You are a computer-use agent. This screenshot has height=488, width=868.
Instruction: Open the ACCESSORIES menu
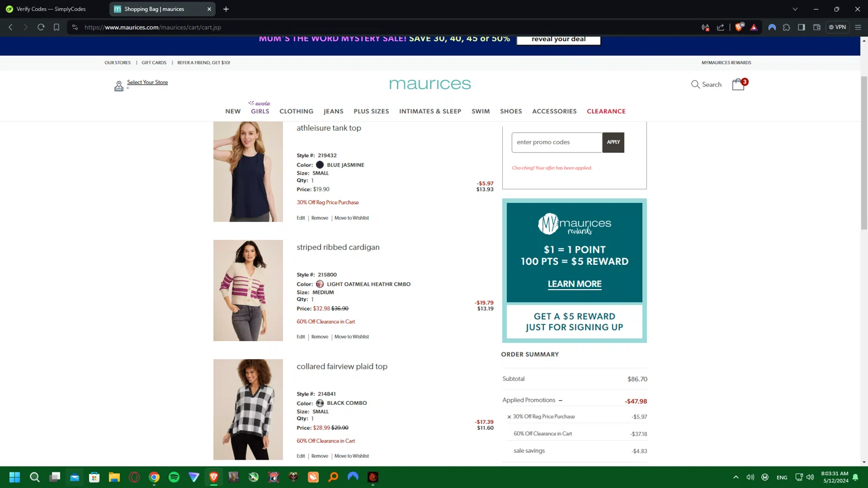554,111
